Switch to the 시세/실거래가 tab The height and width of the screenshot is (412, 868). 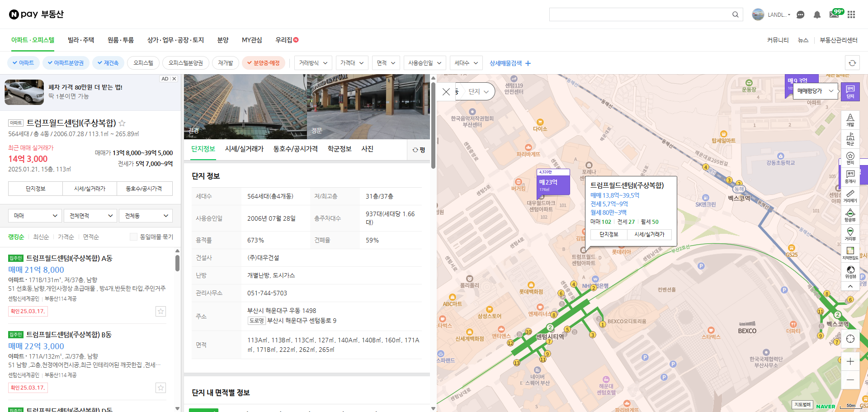244,149
